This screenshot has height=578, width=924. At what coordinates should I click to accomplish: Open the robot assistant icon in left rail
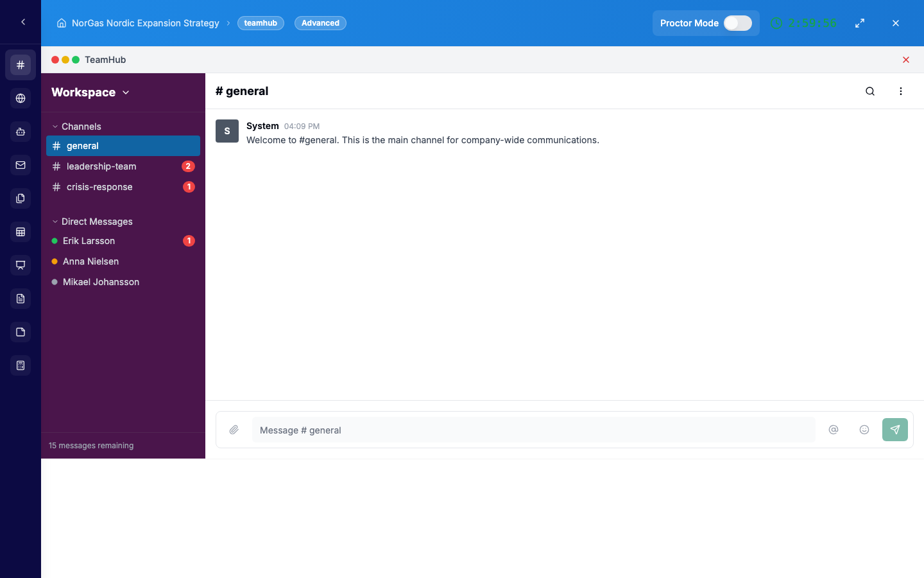click(x=21, y=132)
